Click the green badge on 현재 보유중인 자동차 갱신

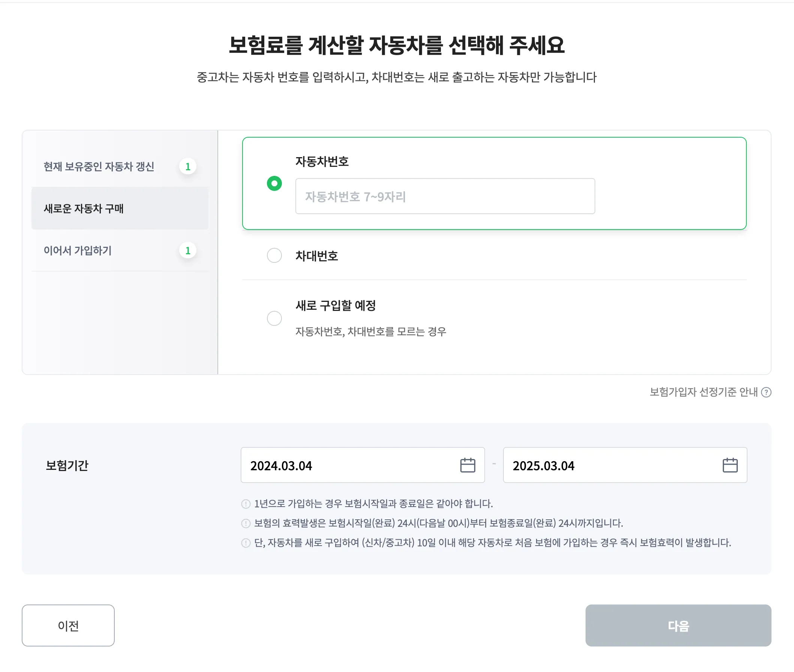(188, 166)
